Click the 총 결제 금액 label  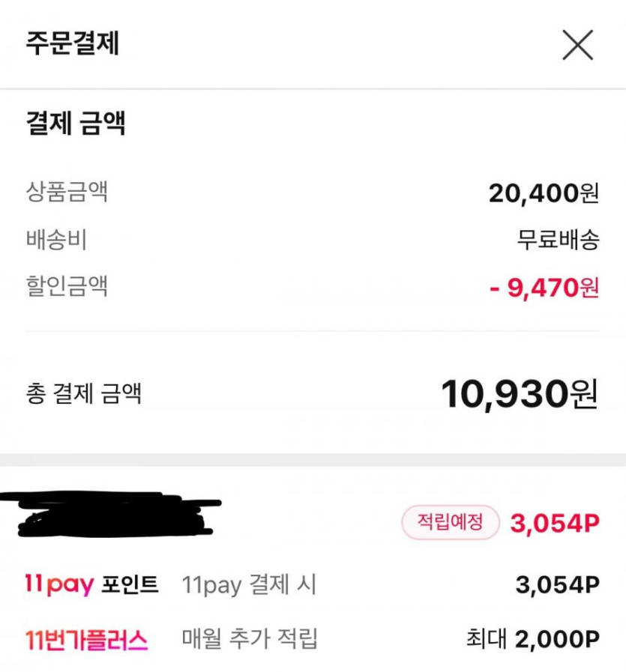coord(83,393)
